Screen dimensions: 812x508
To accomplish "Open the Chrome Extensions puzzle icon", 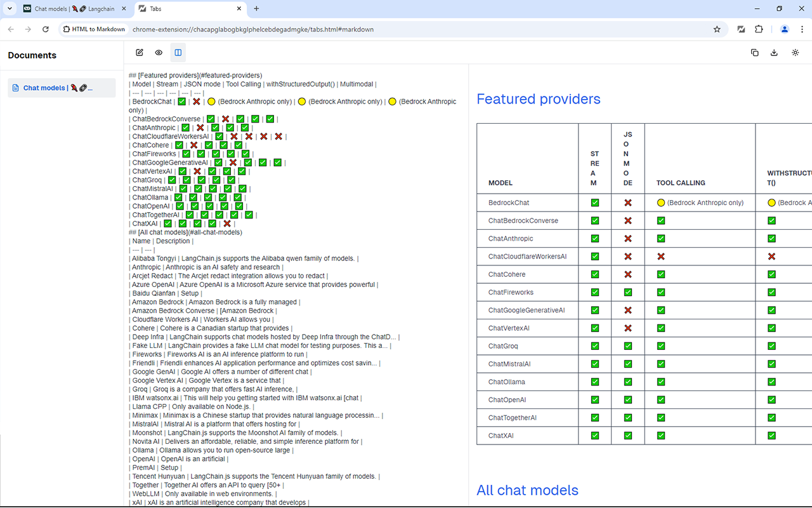I will coord(759,29).
